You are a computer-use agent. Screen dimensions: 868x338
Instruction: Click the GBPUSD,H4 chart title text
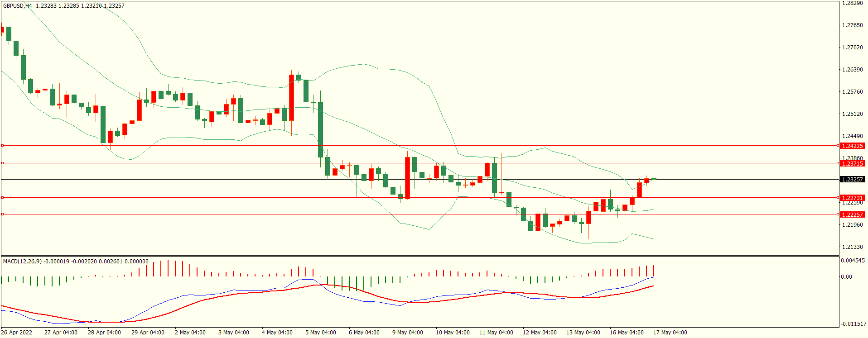click(18, 6)
